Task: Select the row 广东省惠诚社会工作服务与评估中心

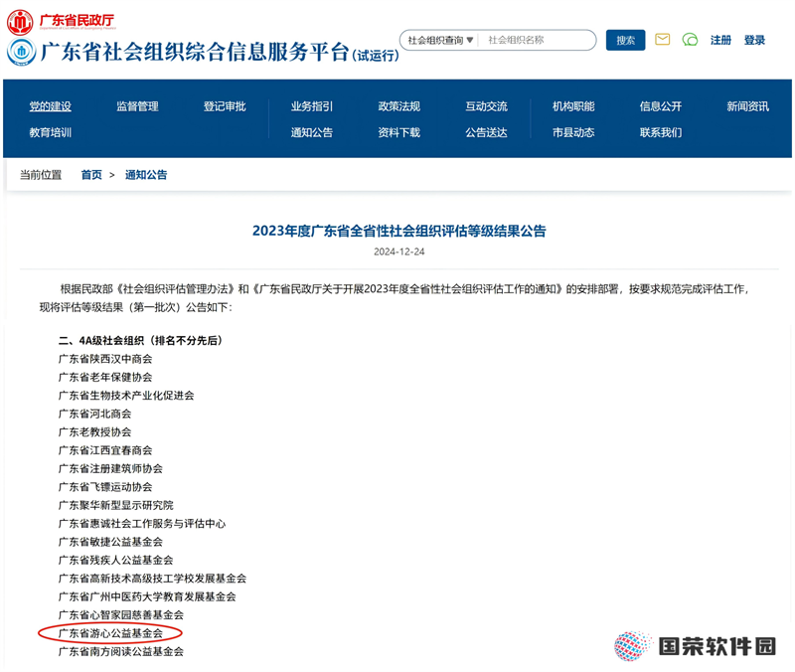Action: pyautogui.click(x=142, y=523)
